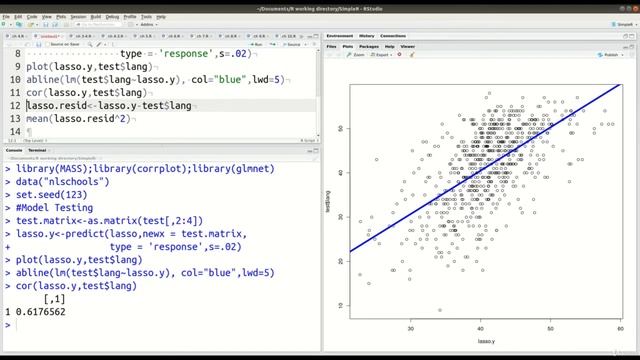Maximize the Console pane
640x360 pixels.
coord(316,151)
